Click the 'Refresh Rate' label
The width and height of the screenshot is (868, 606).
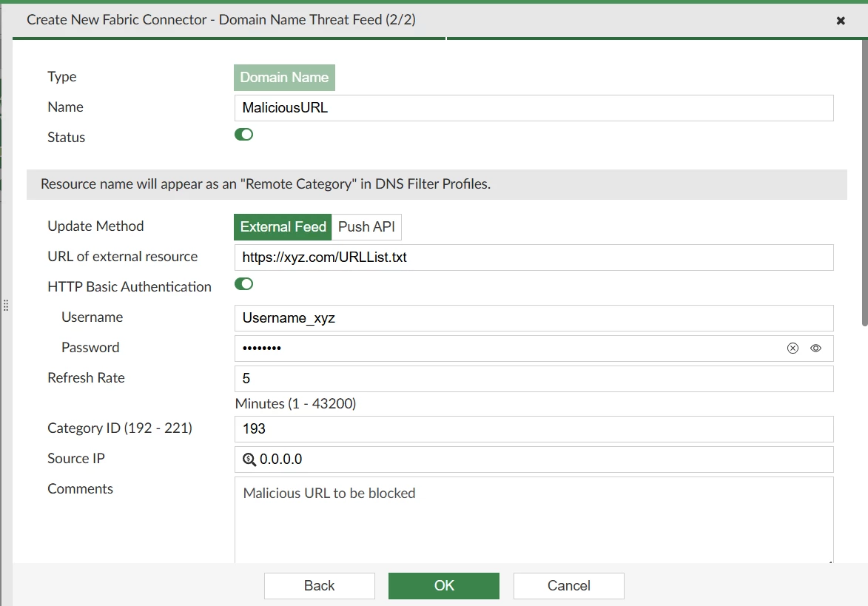click(87, 378)
